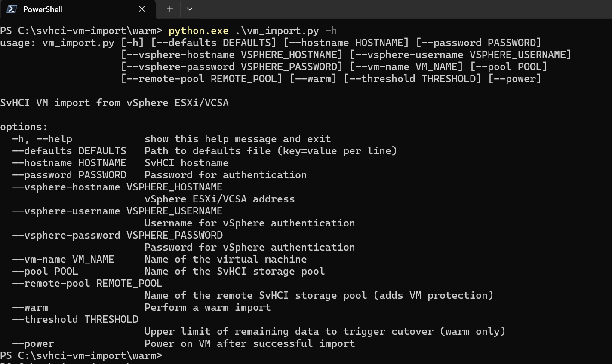The height and width of the screenshot is (364, 612).
Task: Expand the new tab profile dropdown chevron
Action: tap(190, 9)
